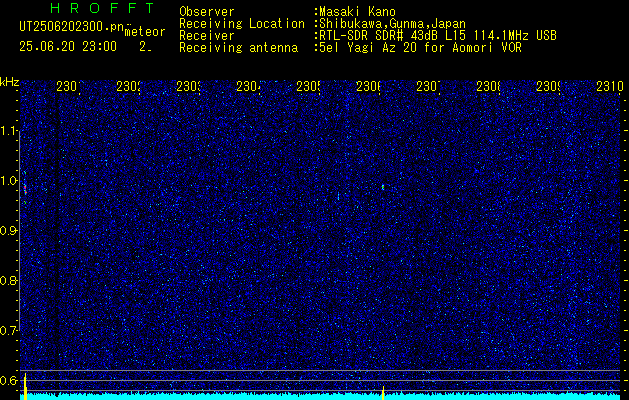The width and height of the screenshot is (629, 400).
Task: Click the 1.0 kHz axis label
Action: coord(9,181)
